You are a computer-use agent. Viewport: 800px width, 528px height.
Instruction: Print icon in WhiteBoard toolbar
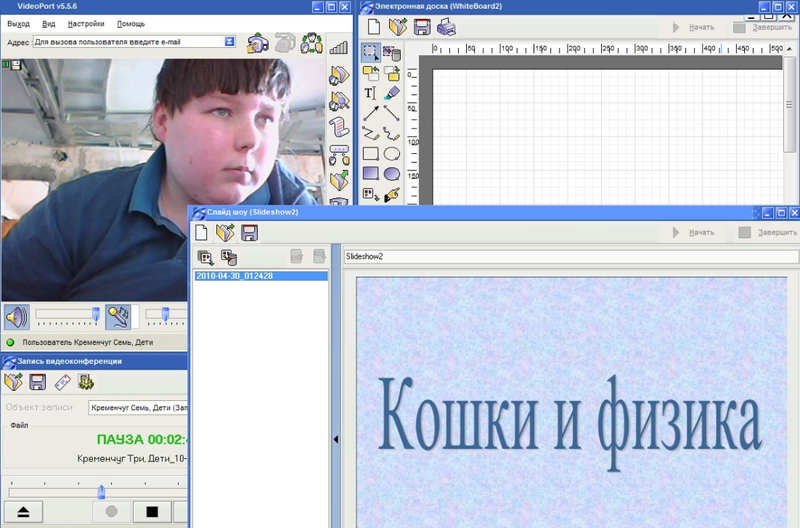[x=446, y=27]
